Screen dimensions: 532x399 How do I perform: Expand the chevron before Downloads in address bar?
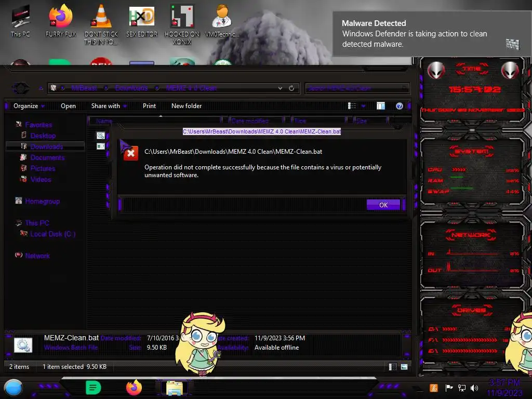click(x=106, y=88)
